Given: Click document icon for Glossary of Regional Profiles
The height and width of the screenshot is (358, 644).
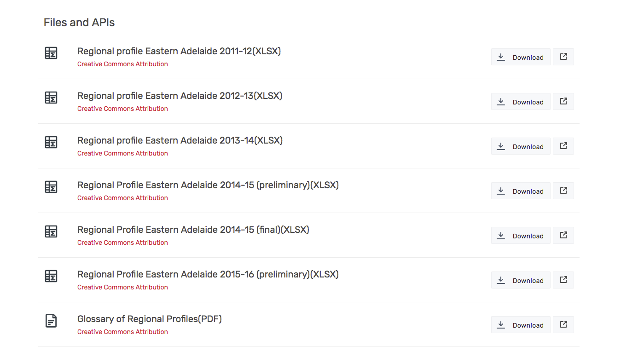Looking at the screenshot, I should 51,321.
